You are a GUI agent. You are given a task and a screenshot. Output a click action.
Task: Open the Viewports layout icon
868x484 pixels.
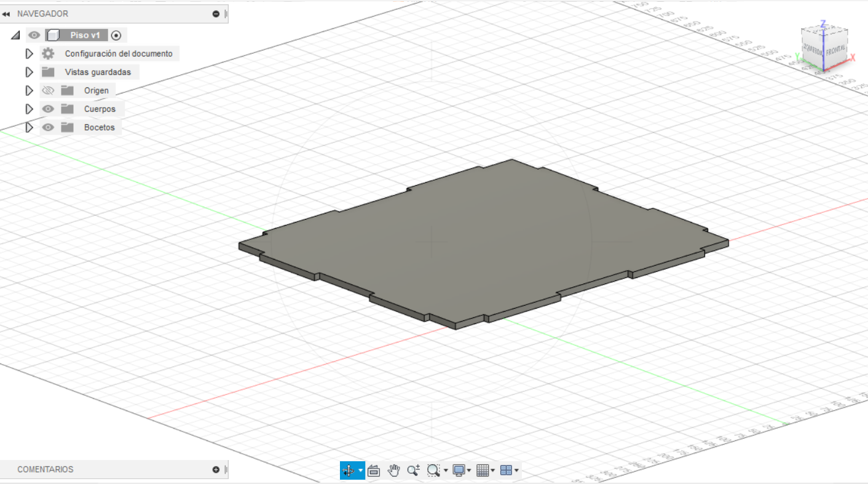(507, 470)
